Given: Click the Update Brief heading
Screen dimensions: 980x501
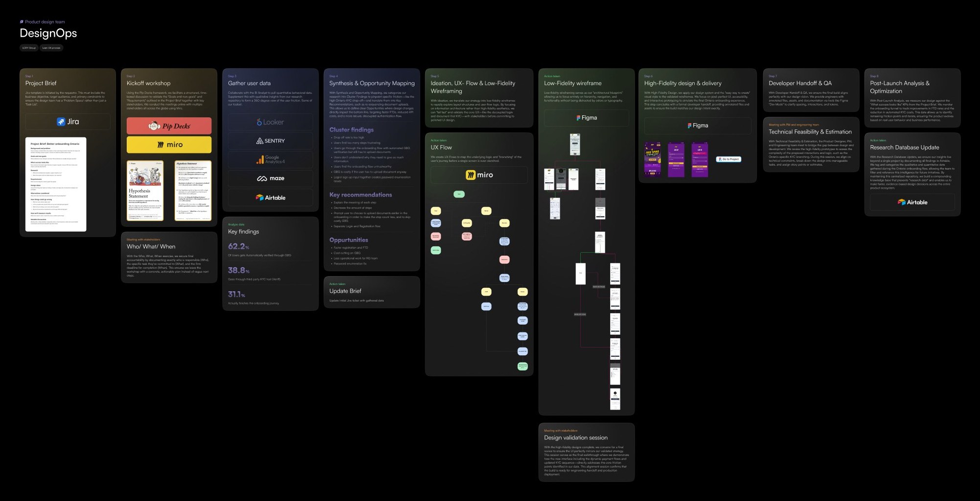Looking at the screenshot, I should click(345, 291).
